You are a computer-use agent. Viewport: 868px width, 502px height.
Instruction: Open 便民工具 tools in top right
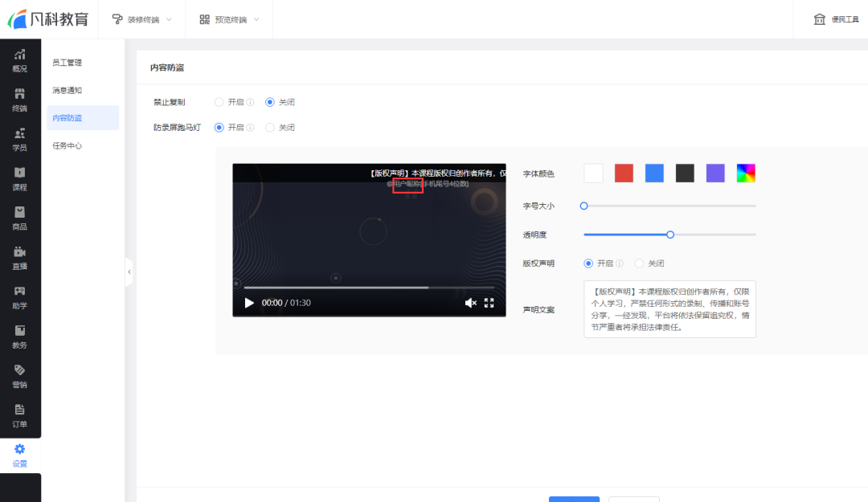coord(834,18)
